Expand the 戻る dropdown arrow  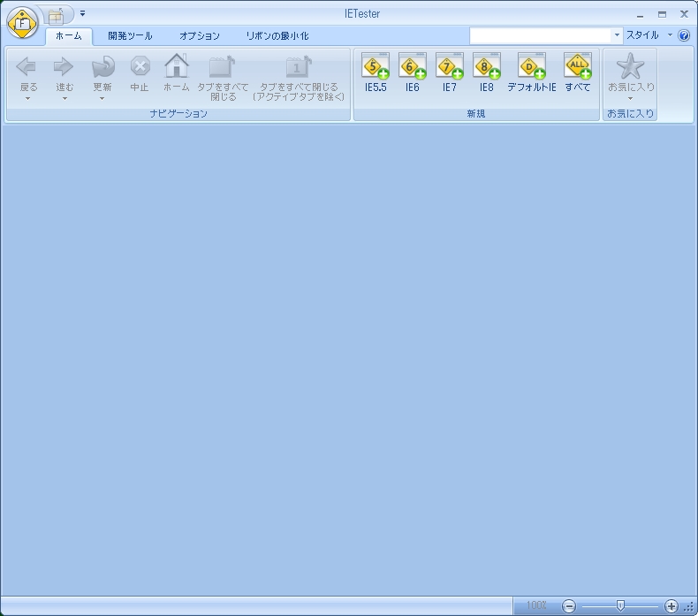pyautogui.click(x=27, y=98)
